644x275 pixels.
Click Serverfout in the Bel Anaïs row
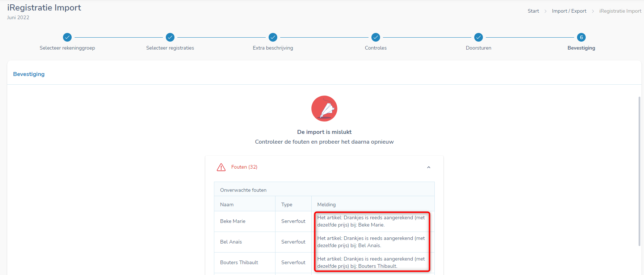coord(293,242)
